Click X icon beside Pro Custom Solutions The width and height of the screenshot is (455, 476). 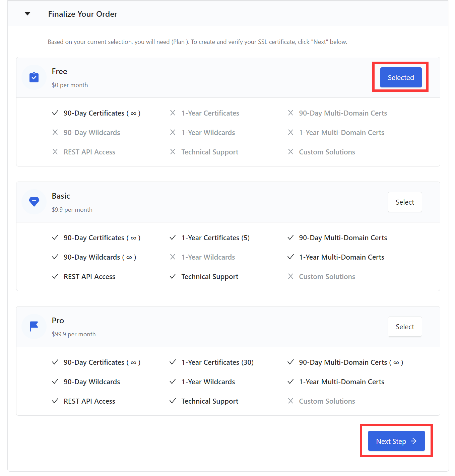(290, 401)
